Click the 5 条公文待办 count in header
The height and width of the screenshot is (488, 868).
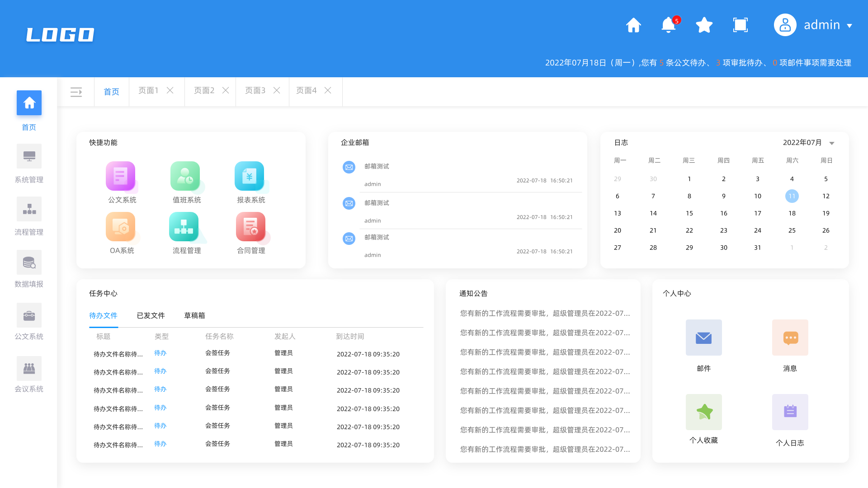(661, 63)
